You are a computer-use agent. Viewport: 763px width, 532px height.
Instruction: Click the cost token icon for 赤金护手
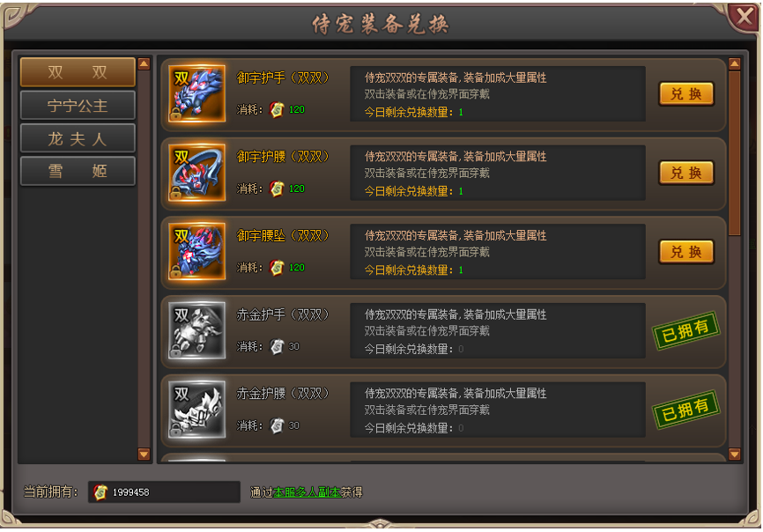(277, 347)
